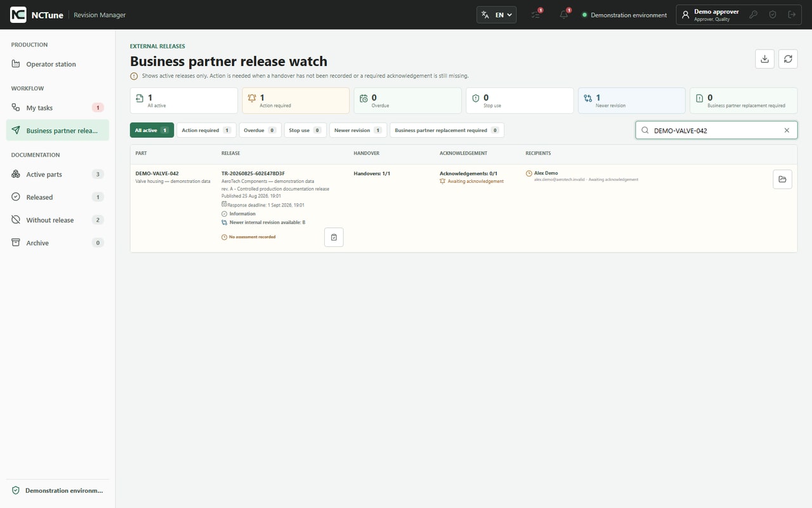This screenshot has width=812, height=508.
Task: Click the RECIPIENTS column header
Action: tap(538, 154)
